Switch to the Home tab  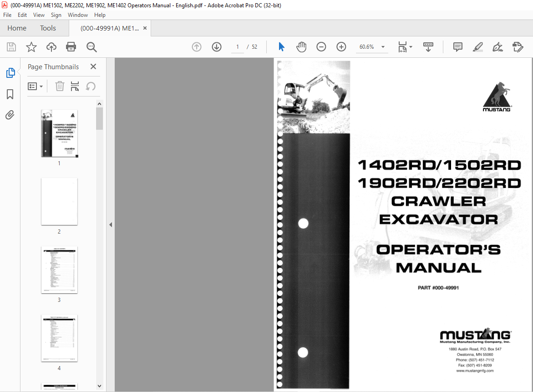point(17,28)
